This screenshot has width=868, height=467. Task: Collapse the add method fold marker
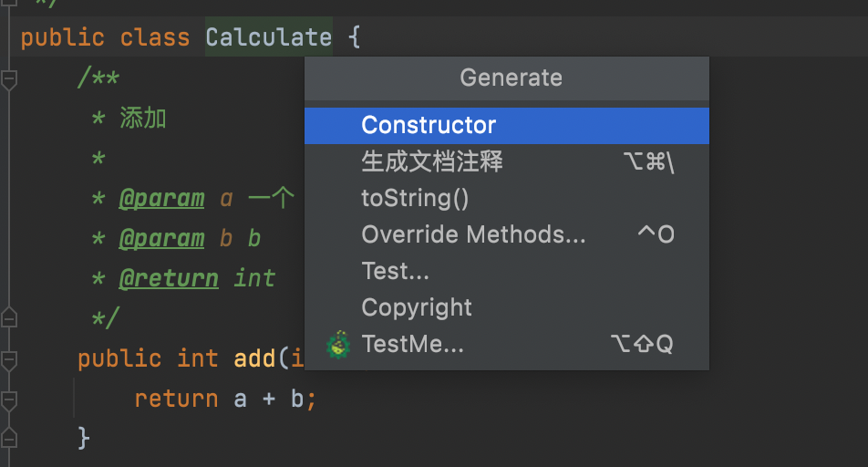click(9, 358)
